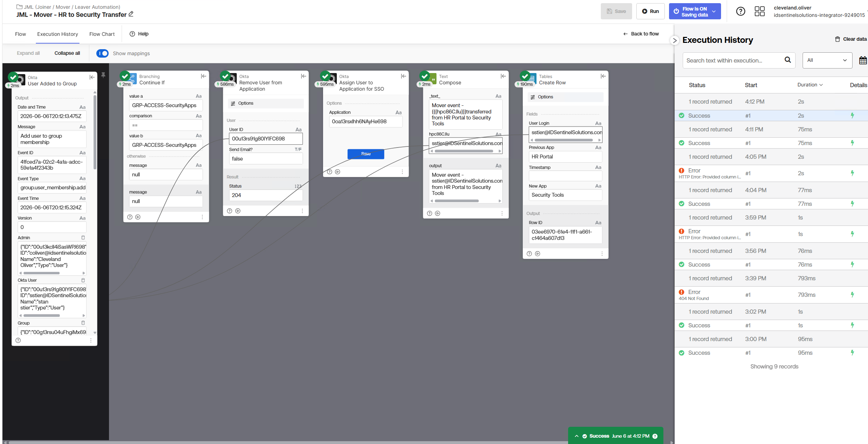
Task: Click the User Login field scrollbar in Create Row
Action: pos(563,140)
